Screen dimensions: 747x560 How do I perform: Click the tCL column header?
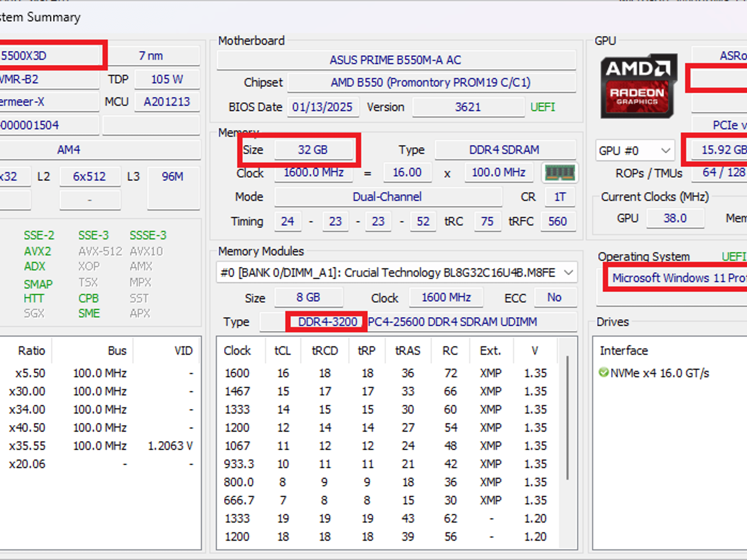coord(283,350)
